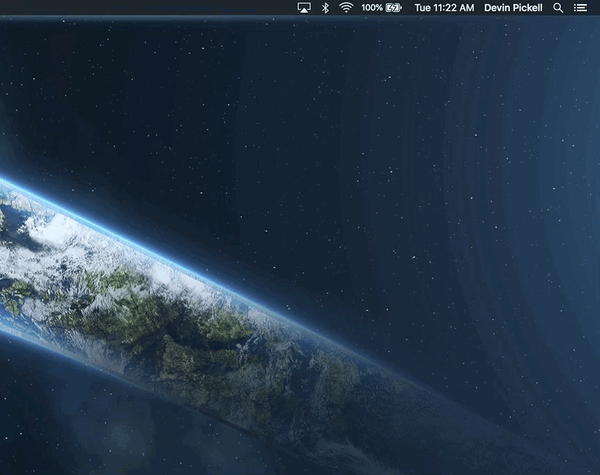This screenshot has height=475, width=600.
Task: Show battery status at 100%
Action: (x=382, y=8)
